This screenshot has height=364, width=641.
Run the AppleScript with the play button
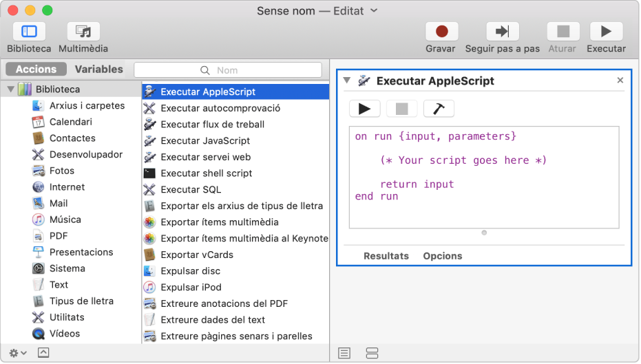pyautogui.click(x=364, y=109)
